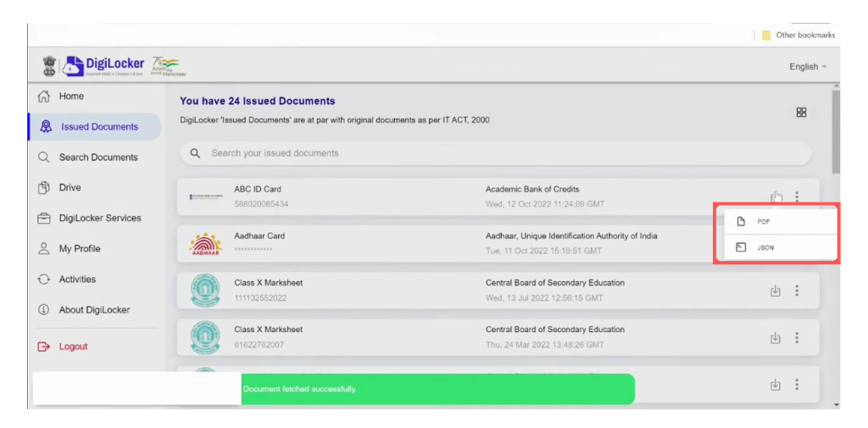Choose JSON from the download menu
868x428 pixels.
tap(780, 247)
